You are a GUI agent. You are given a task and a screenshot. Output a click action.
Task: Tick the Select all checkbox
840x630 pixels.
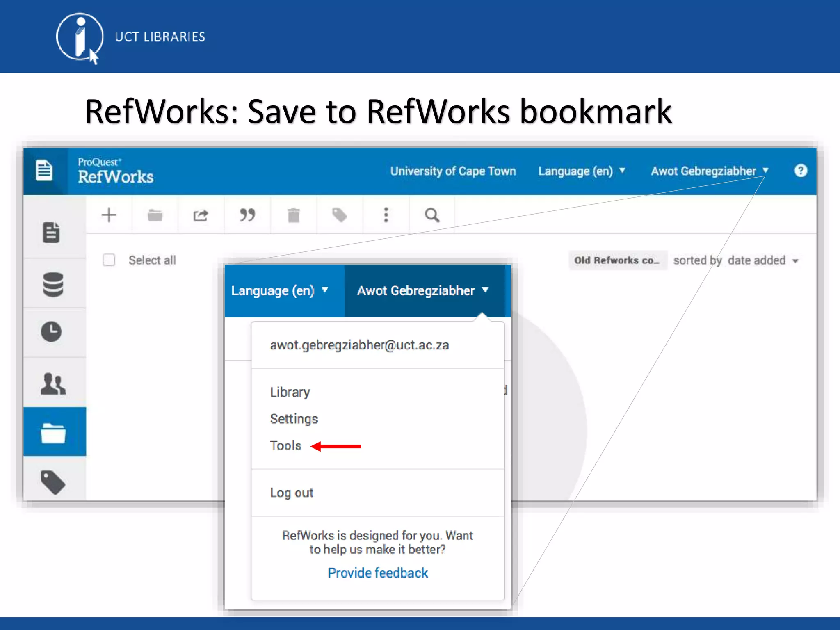click(109, 260)
